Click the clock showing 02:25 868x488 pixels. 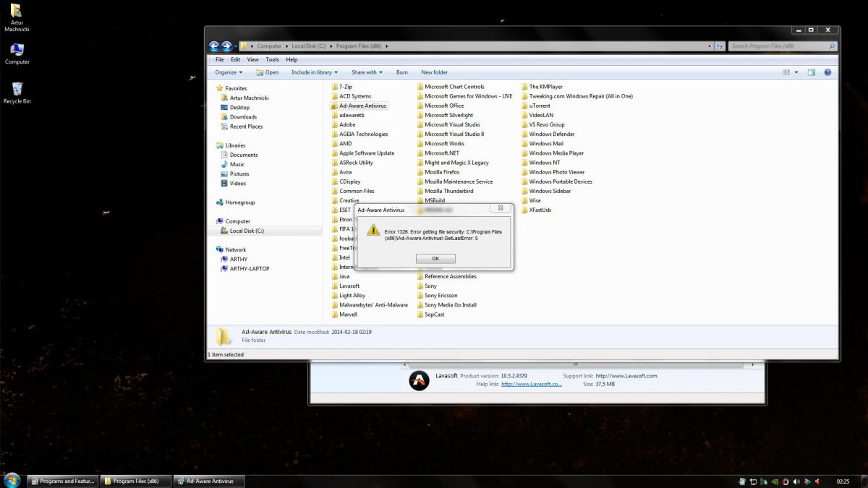(843, 481)
